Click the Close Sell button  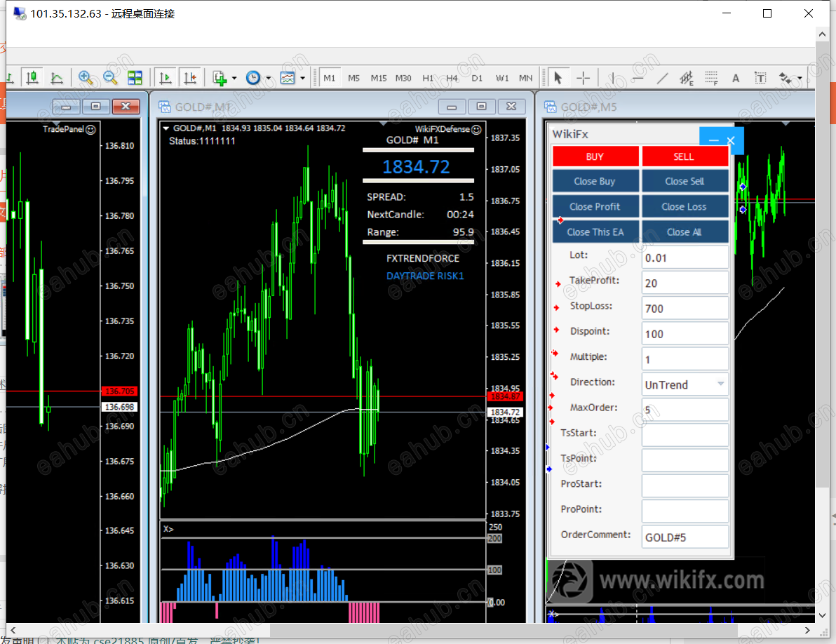point(685,181)
